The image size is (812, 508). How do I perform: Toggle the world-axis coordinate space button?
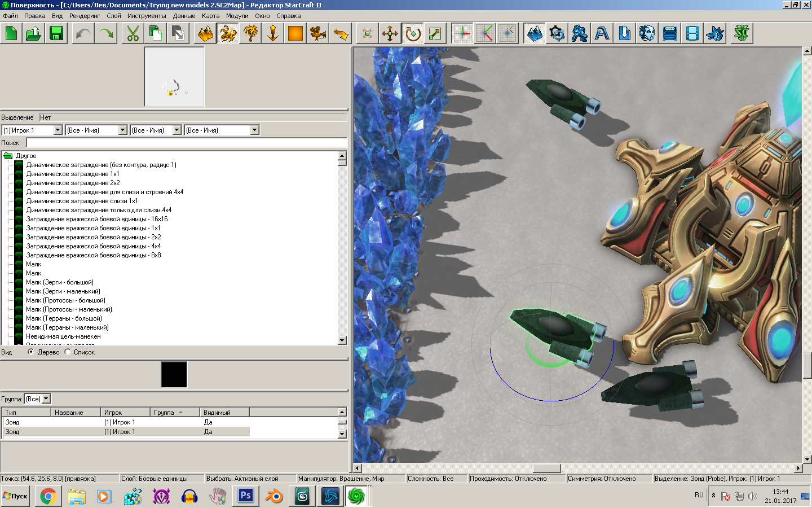click(462, 34)
